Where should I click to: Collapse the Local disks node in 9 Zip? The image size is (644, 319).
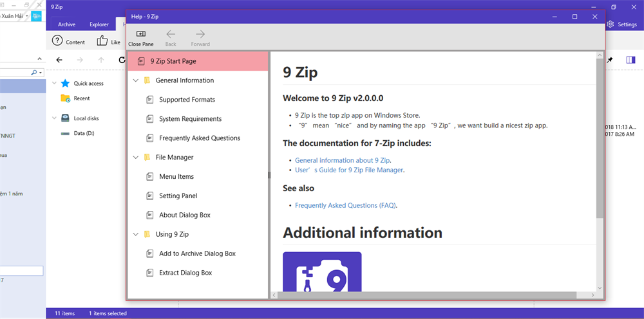point(54,118)
